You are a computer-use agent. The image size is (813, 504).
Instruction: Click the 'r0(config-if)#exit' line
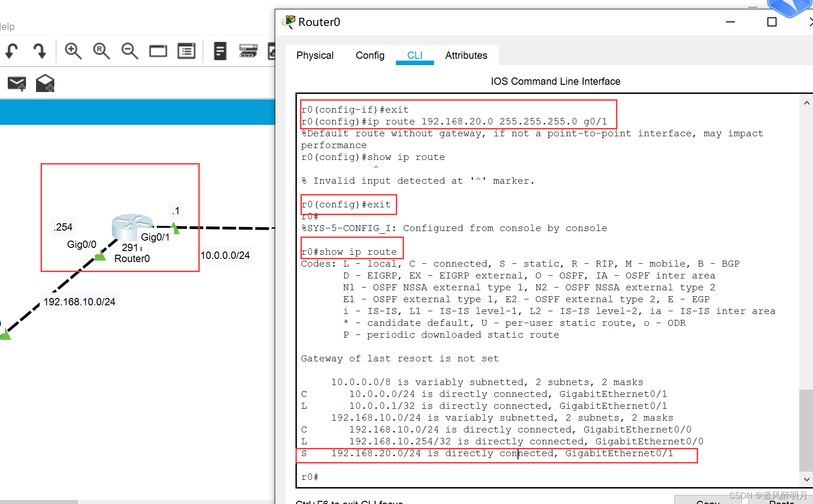point(355,109)
